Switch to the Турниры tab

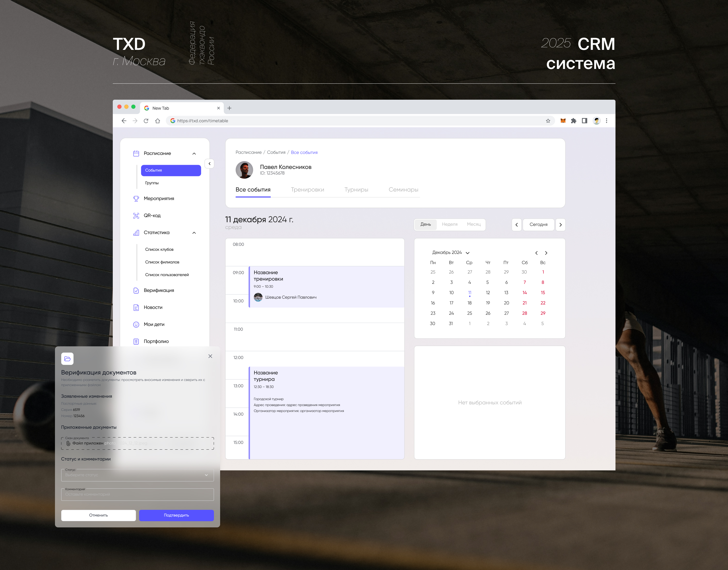(x=356, y=190)
